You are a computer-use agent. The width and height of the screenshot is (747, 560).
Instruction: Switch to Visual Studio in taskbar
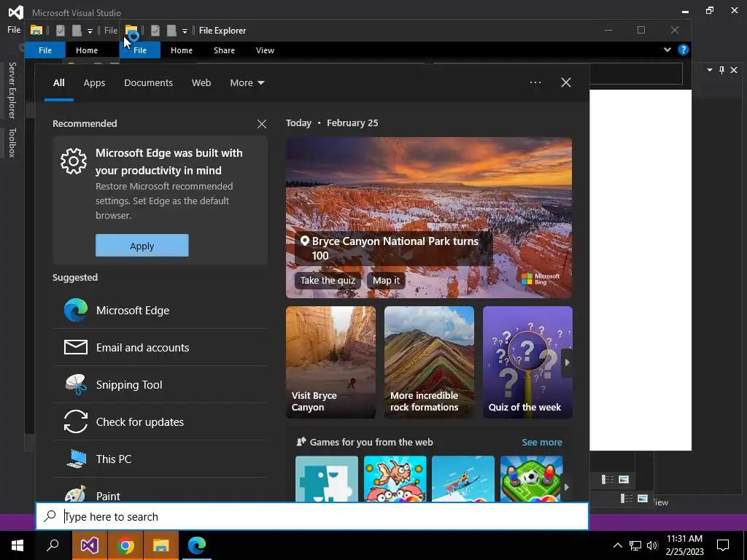click(90, 545)
